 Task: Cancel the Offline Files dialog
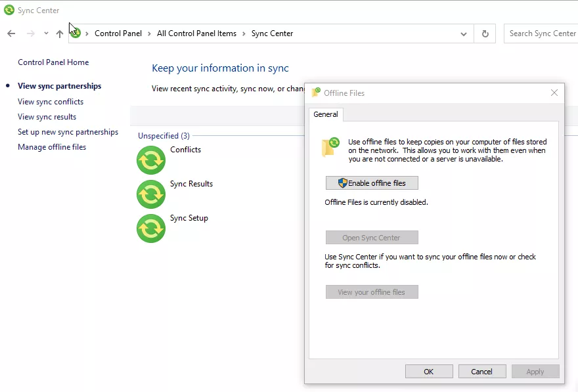(482, 372)
